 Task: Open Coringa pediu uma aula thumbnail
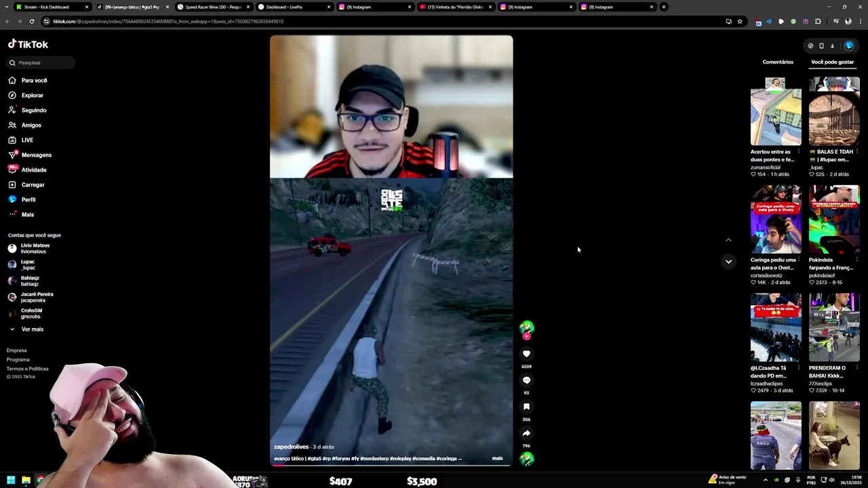click(x=776, y=219)
